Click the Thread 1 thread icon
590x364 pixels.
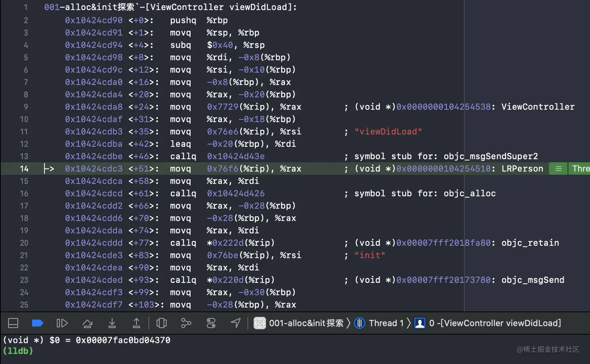tap(359, 323)
